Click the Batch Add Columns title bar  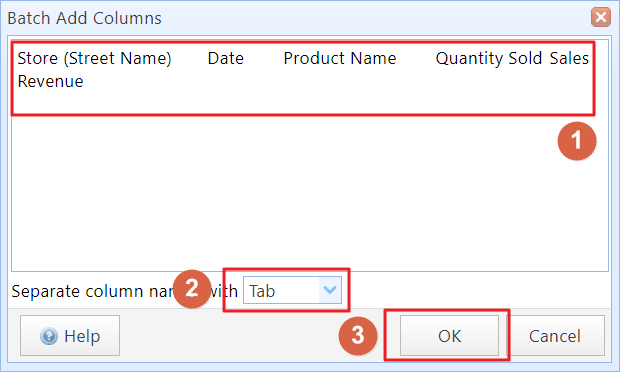pyautogui.click(x=297, y=18)
